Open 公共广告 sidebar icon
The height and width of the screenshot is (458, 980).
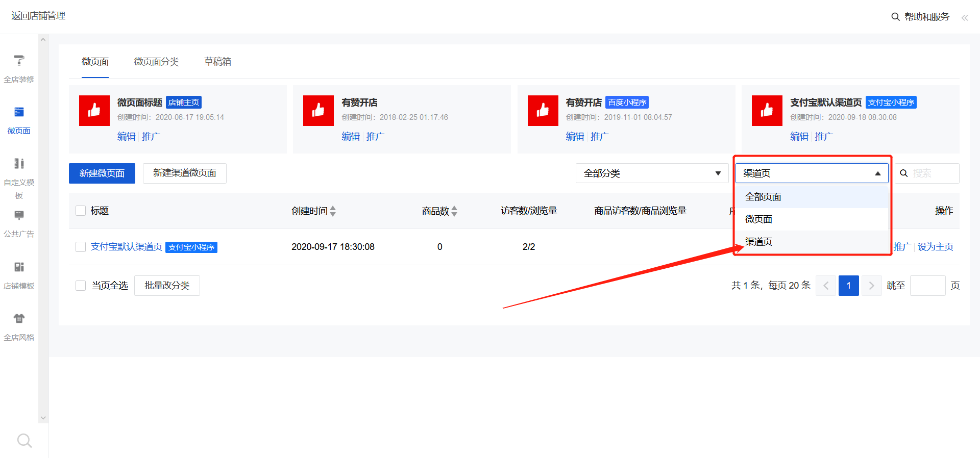(19, 215)
